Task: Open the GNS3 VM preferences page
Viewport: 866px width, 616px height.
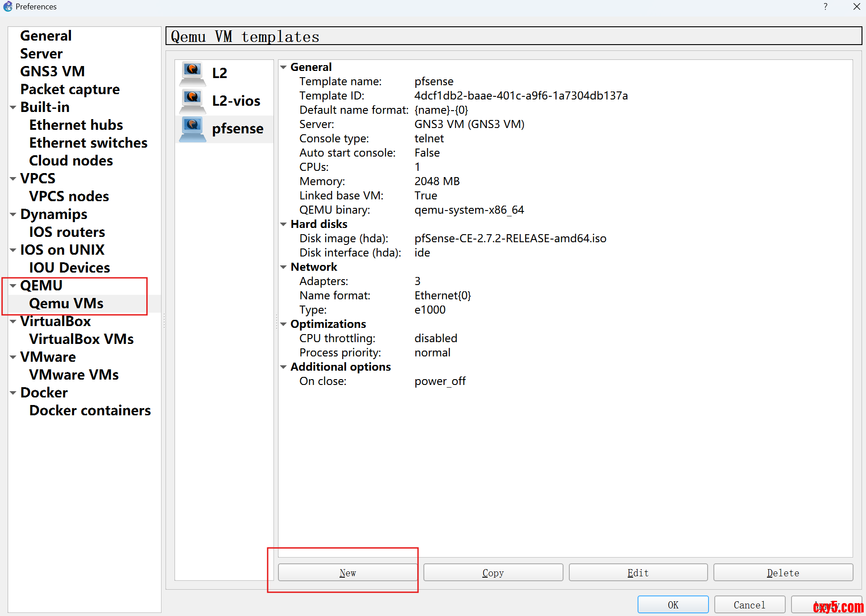Action: 52,71
